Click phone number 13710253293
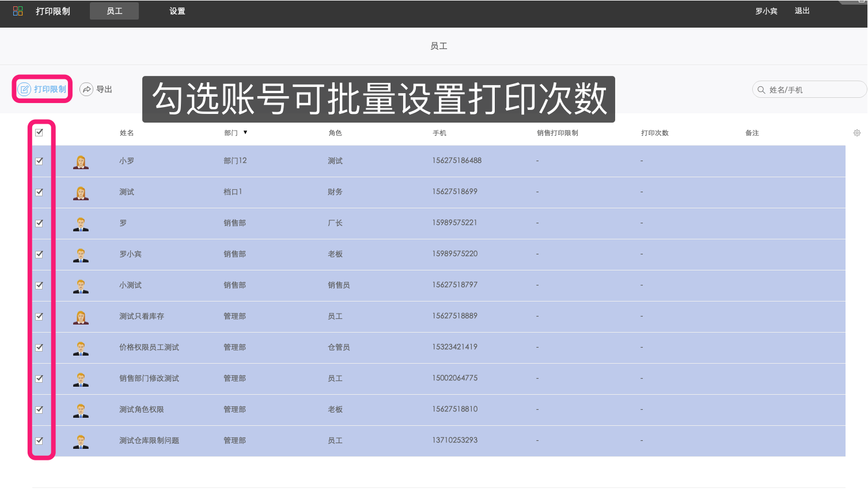This screenshot has width=868, height=492. pyautogui.click(x=454, y=440)
